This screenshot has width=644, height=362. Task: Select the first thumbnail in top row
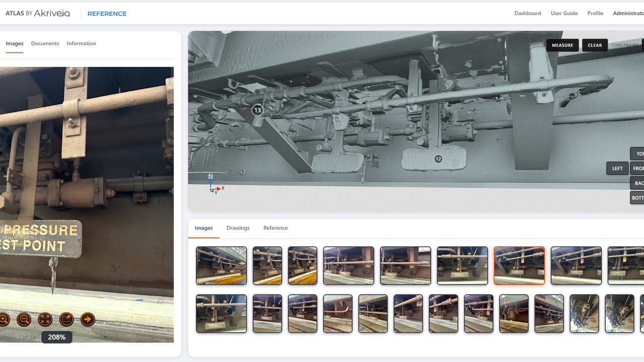point(221,265)
